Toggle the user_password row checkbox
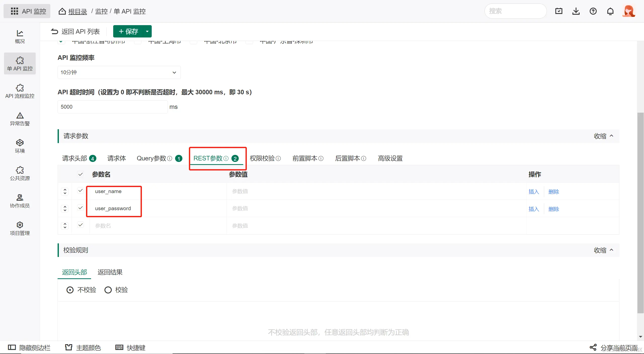 [x=80, y=208]
